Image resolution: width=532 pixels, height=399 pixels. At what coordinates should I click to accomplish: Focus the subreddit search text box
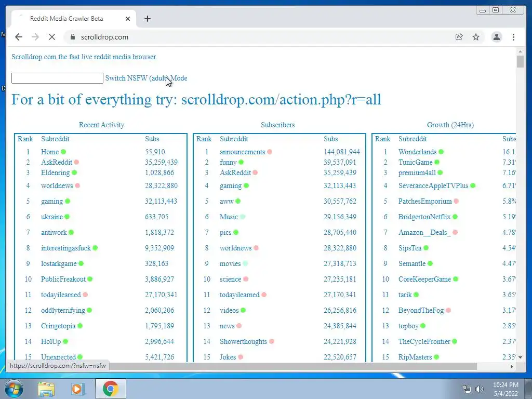(57, 78)
